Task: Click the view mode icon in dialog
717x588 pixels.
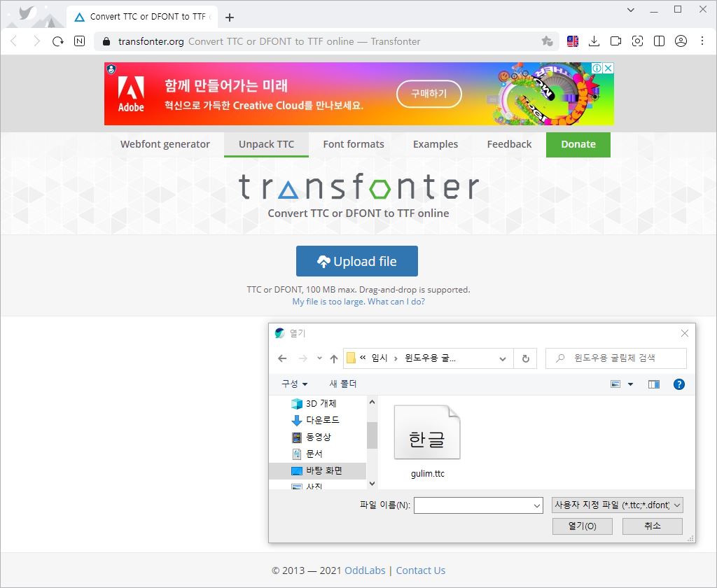Action: (x=615, y=384)
